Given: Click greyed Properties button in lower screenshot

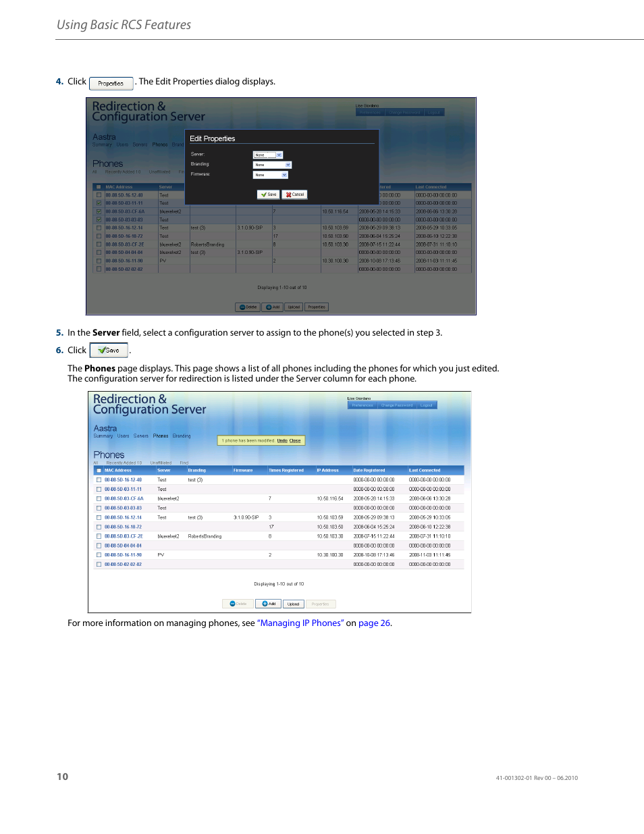Looking at the screenshot, I should (321, 604).
